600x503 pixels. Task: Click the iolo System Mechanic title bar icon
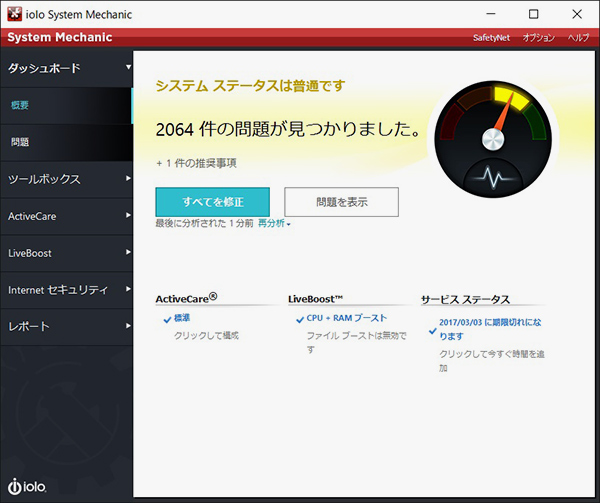[x=15, y=14]
